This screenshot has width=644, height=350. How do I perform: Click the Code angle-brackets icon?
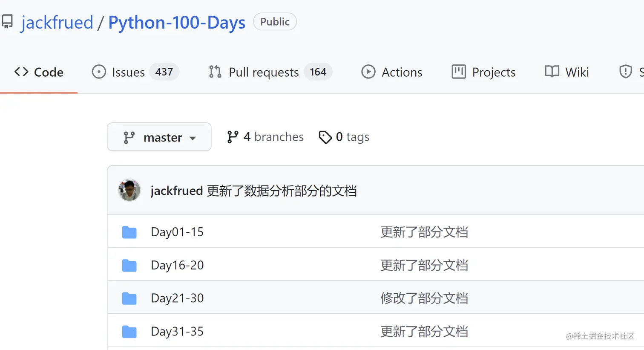click(21, 72)
